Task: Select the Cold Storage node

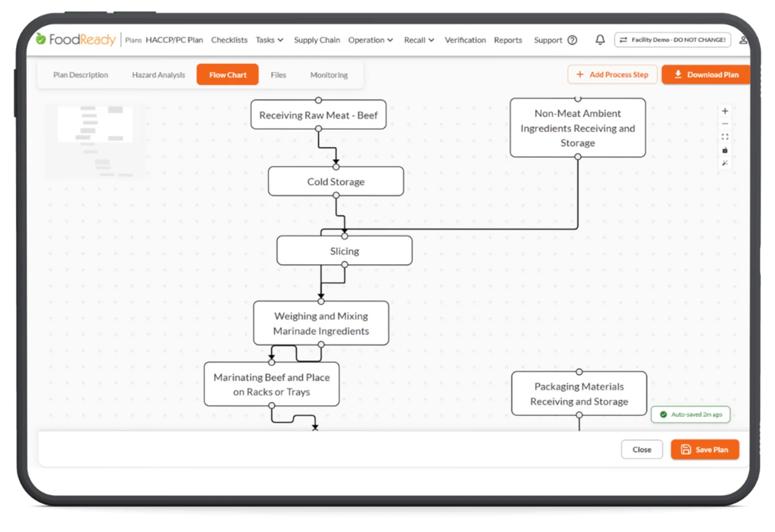Action: point(336,182)
